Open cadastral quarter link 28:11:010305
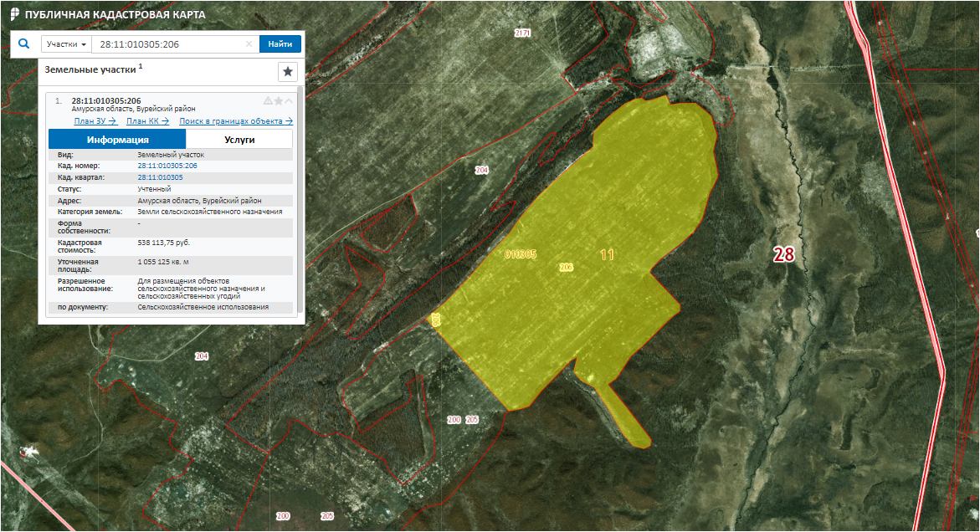 [x=160, y=177]
